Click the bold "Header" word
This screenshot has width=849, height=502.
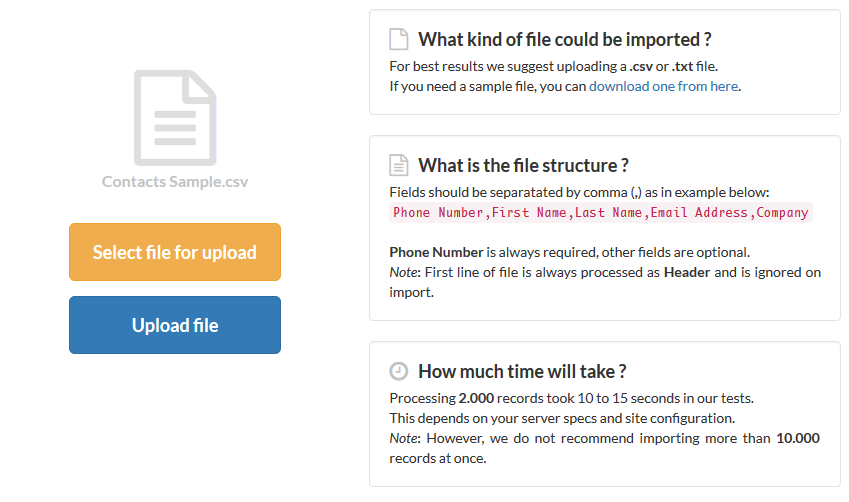coord(688,272)
